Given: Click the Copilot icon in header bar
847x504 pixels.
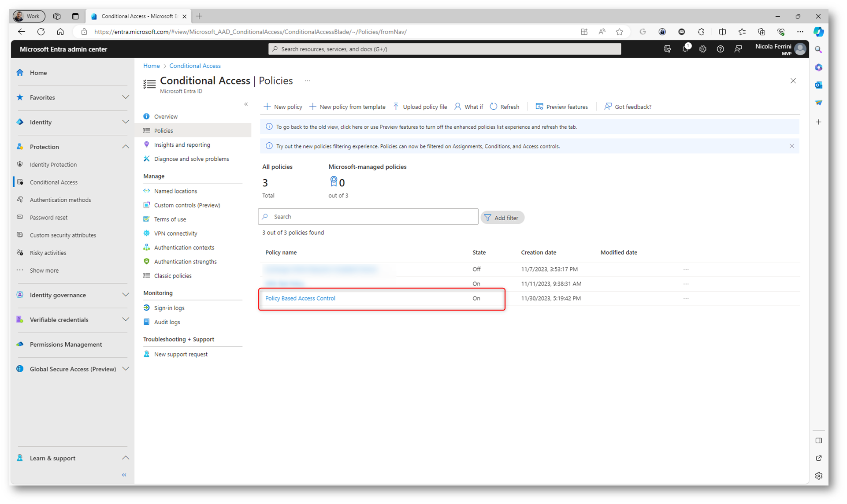Looking at the screenshot, I should (668, 49).
